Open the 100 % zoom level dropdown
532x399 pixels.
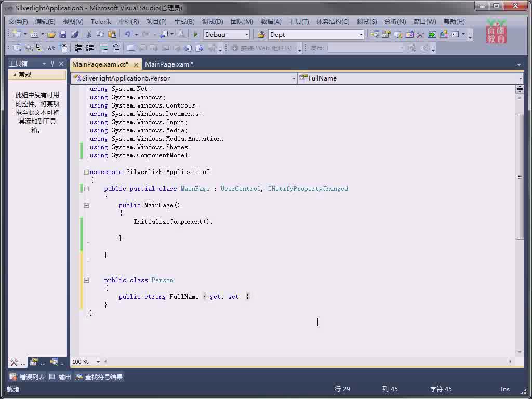click(98, 362)
